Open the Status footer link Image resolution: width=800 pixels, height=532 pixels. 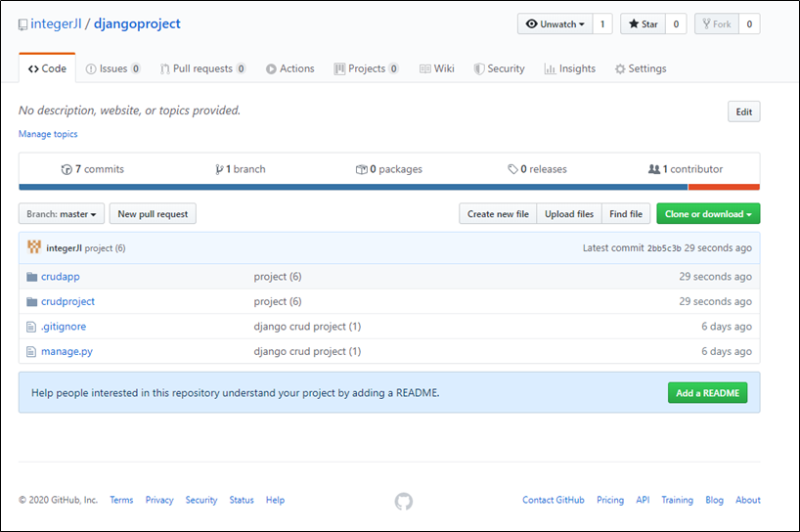(x=242, y=500)
